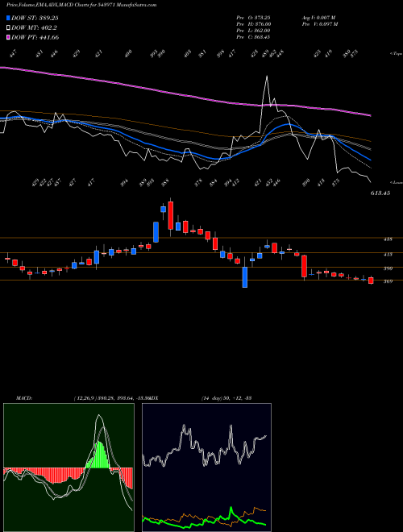Viewport: 403px width, 532px height.
Task: Click the 'Pre L: 362.00' low value
Action: (x=253, y=31)
